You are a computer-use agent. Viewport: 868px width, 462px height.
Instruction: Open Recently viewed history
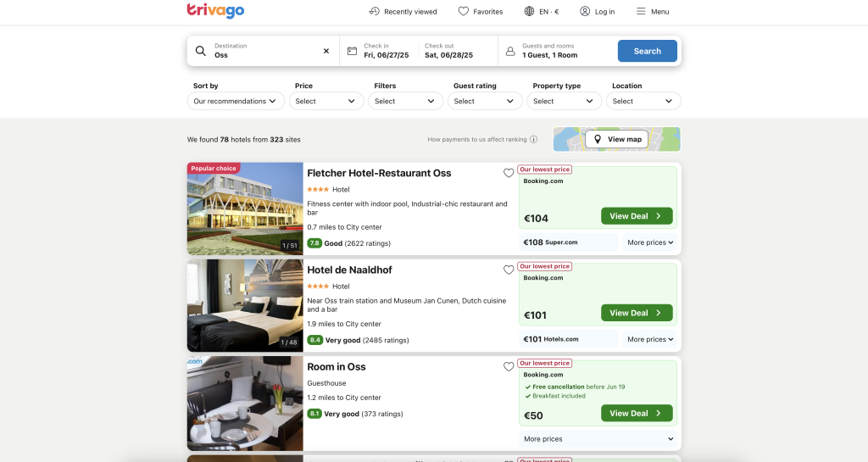(x=403, y=11)
